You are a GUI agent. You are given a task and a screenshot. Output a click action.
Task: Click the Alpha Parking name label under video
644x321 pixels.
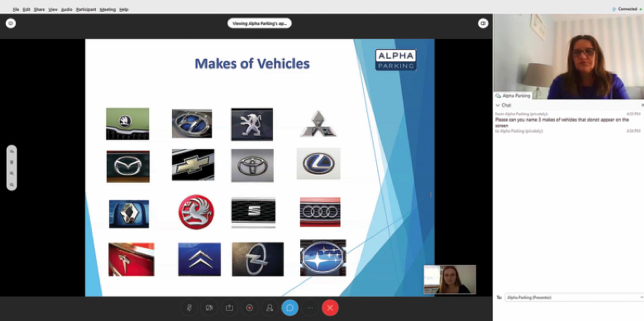513,96
